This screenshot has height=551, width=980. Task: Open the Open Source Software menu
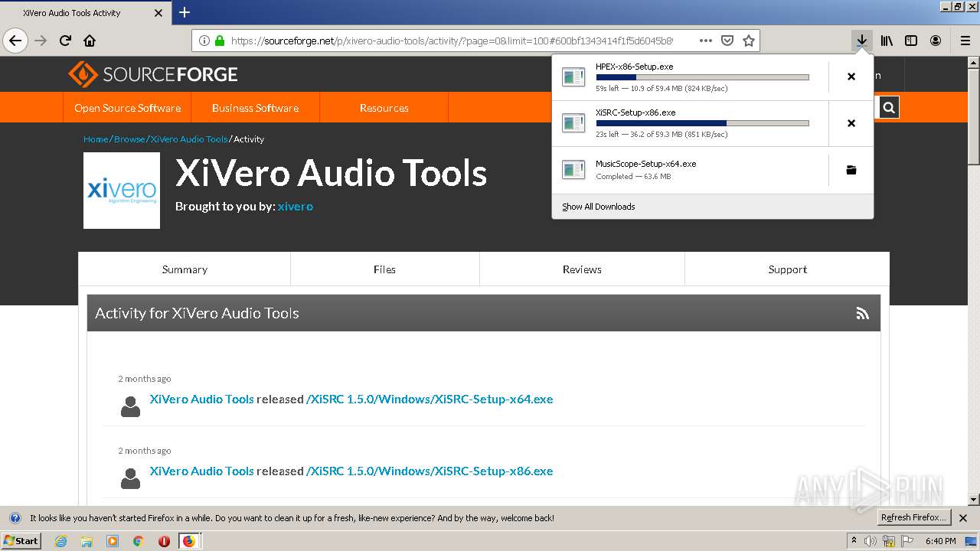(x=127, y=108)
